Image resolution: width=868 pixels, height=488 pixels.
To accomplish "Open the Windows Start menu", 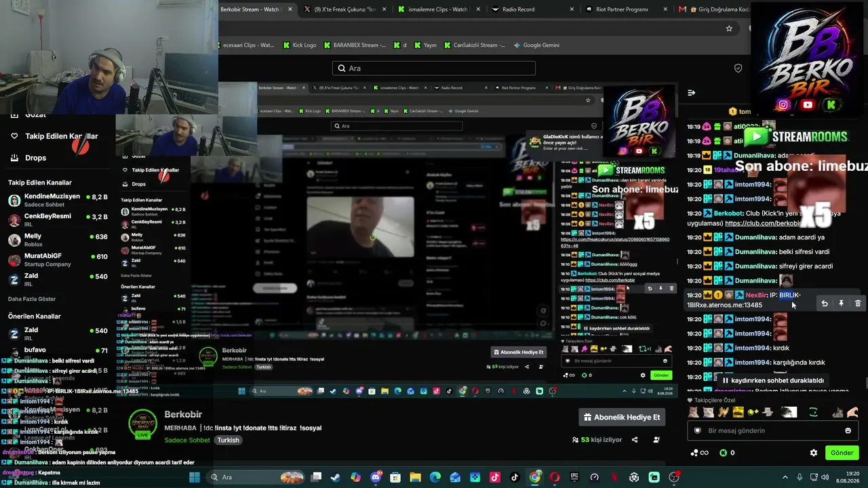I will [195, 477].
